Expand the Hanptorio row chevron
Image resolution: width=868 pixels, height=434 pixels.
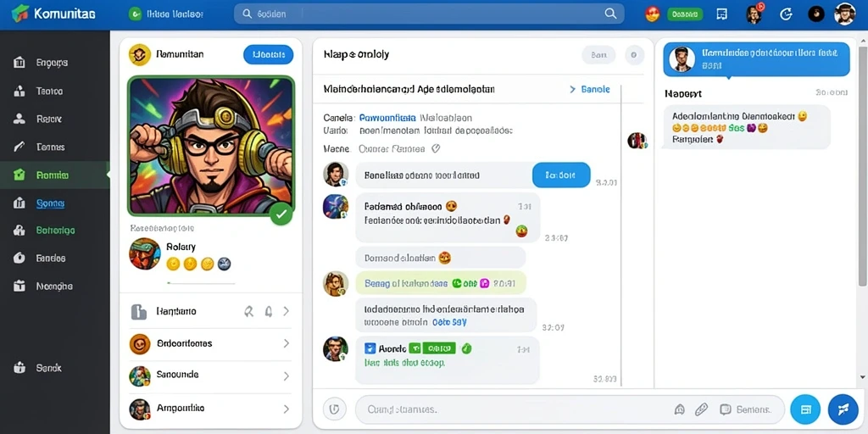287,312
